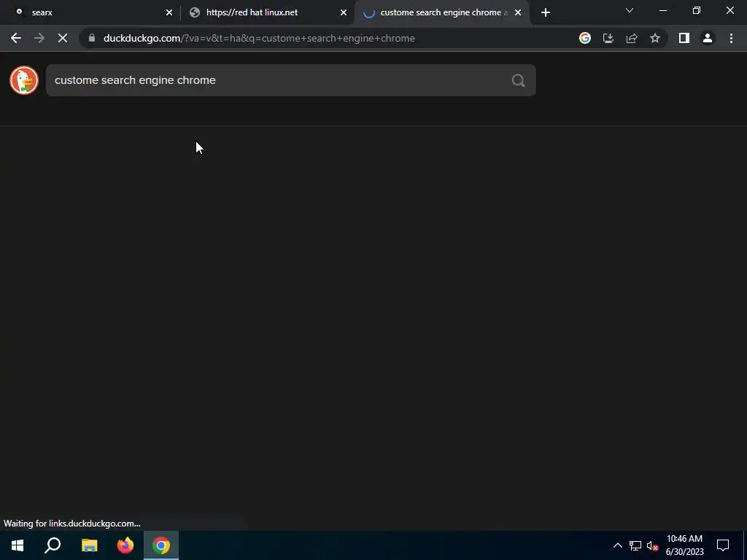Click the address bar URL
This screenshot has width=747, height=560.
[259, 38]
